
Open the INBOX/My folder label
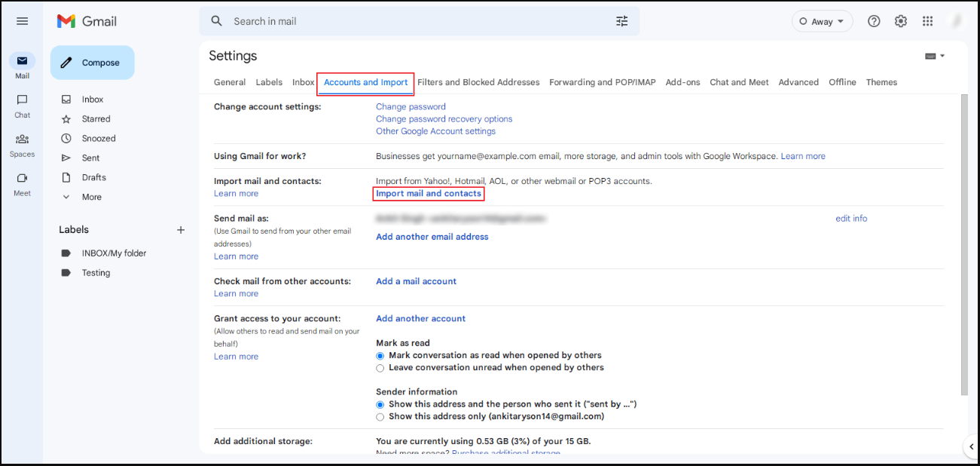pos(114,253)
